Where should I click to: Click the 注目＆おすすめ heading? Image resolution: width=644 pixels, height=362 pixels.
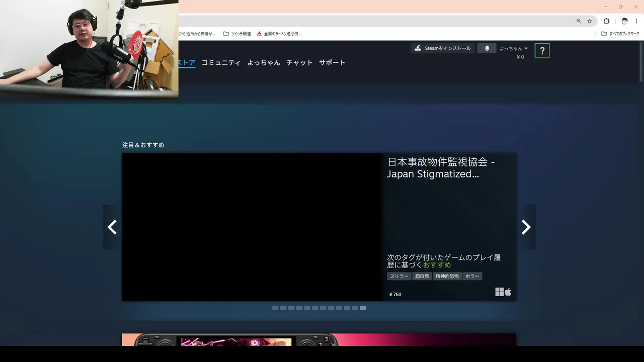tap(143, 145)
